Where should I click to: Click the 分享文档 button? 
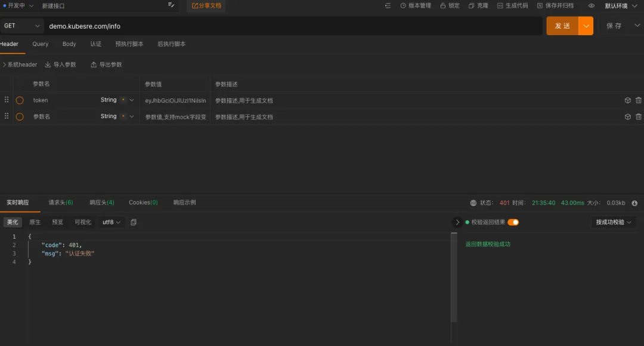(x=206, y=6)
